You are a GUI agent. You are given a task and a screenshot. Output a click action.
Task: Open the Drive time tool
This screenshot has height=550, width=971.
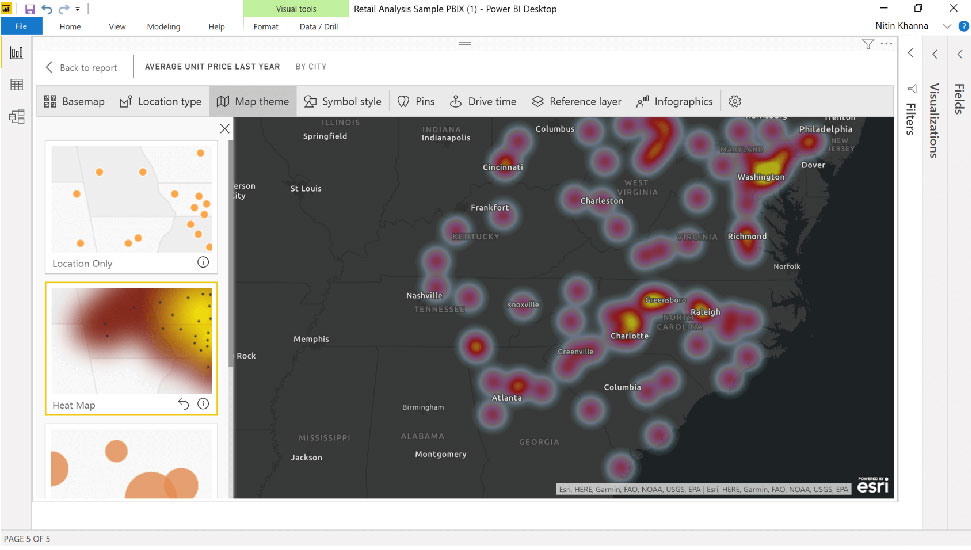483,101
